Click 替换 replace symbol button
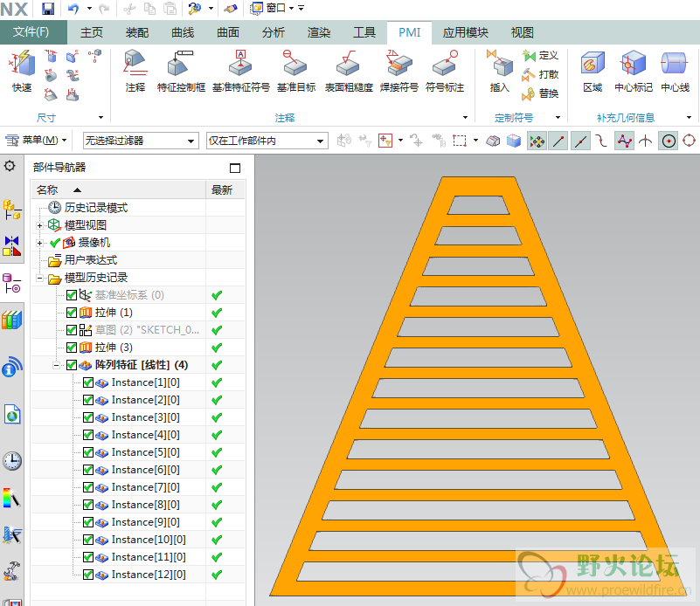This screenshot has height=606, width=700. [540, 93]
